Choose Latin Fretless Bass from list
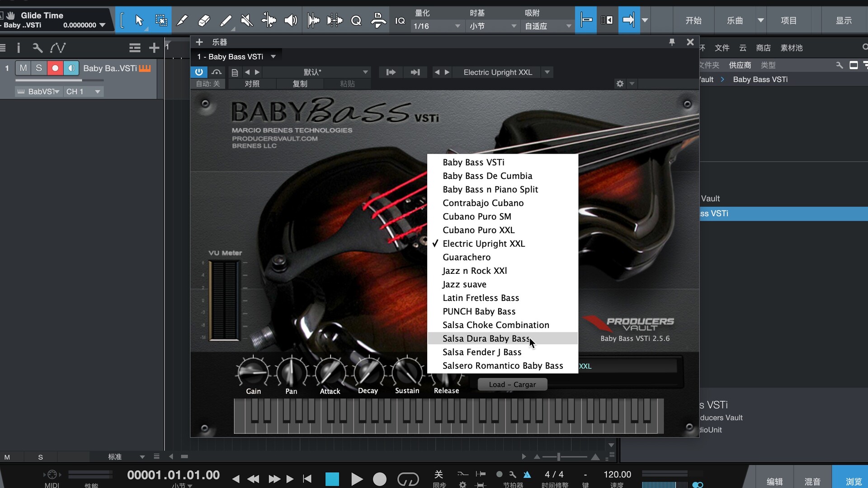The height and width of the screenshot is (488, 868). tap(481, 298)
